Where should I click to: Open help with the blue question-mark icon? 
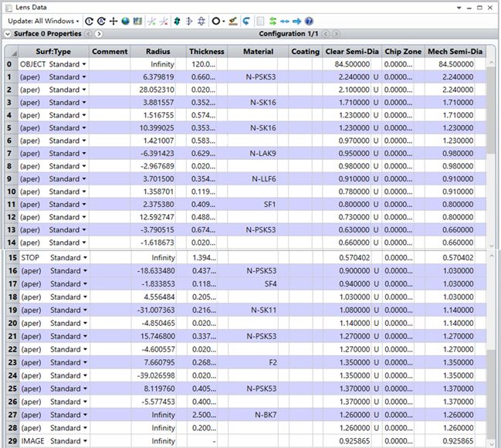pos(309,22)
